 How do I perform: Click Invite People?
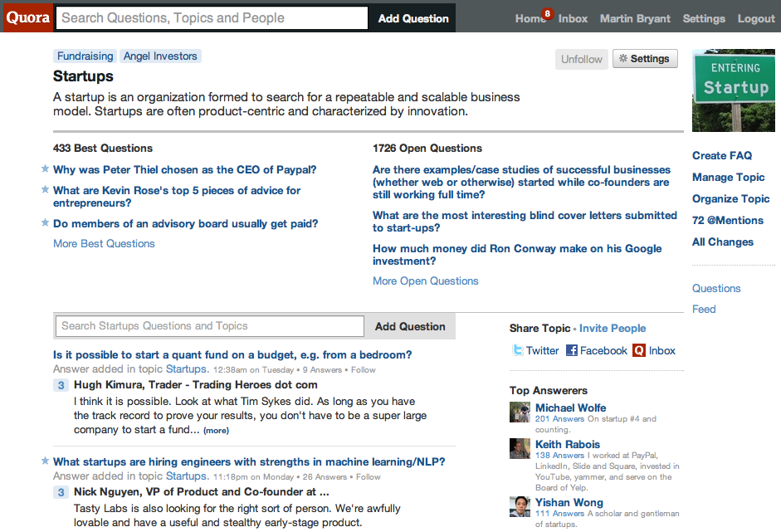(x=613, y=329)
